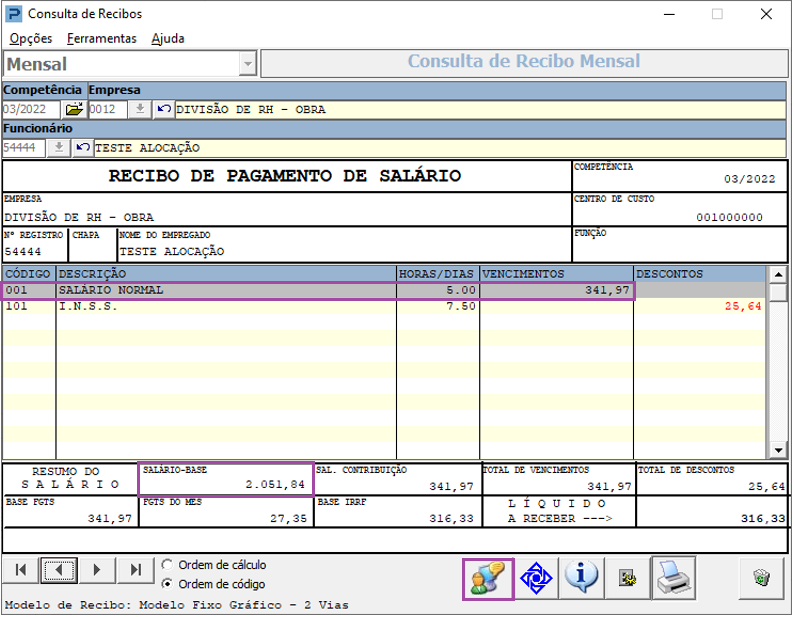794x617 pixels.
Task: Click the CÓDIGO column header
Action: click(28, 274)
